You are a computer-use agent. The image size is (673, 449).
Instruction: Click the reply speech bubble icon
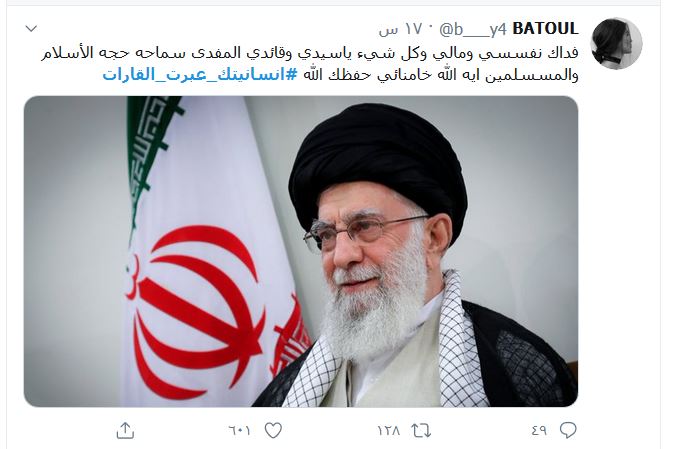coord(568,430)
